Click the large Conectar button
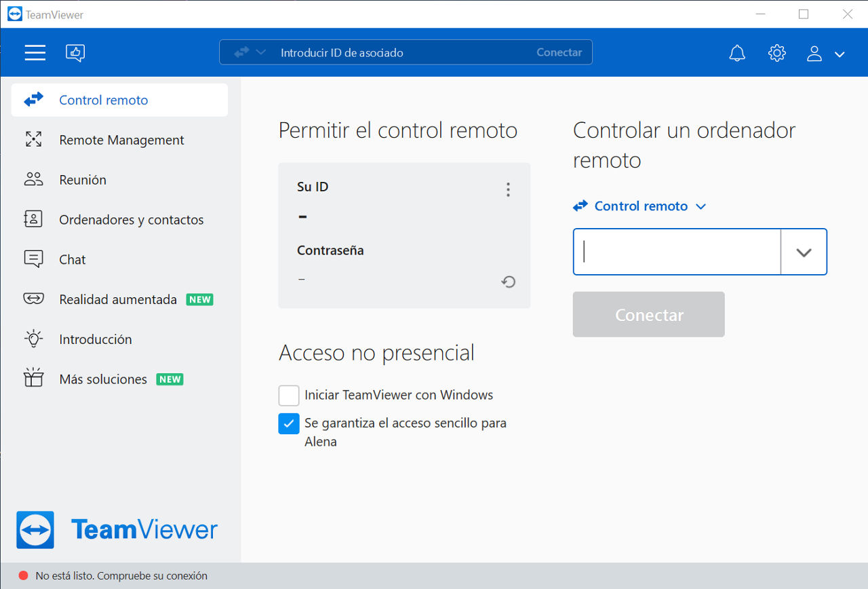 [649, 314]
